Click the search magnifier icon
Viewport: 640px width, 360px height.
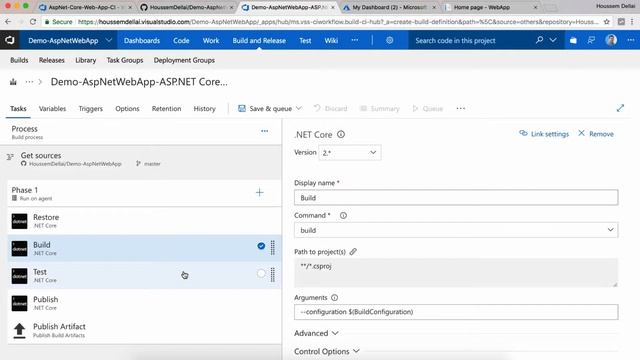(539, 40)
